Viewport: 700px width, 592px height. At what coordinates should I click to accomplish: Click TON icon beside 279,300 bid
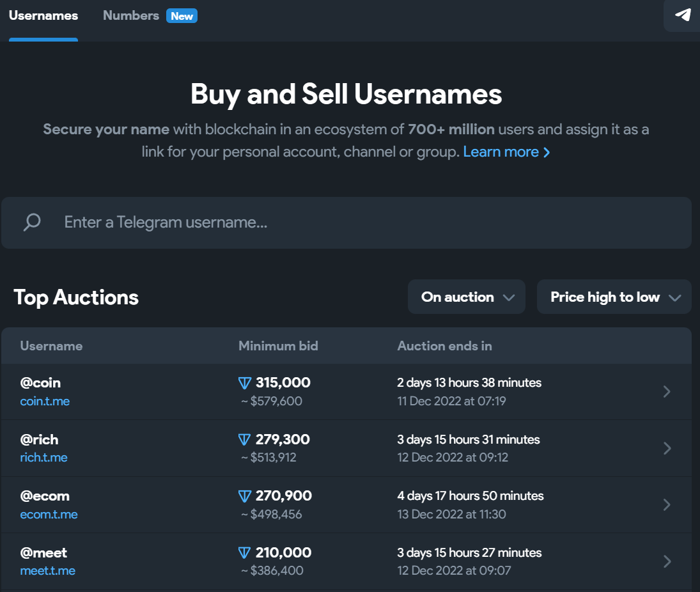(245, 439)
